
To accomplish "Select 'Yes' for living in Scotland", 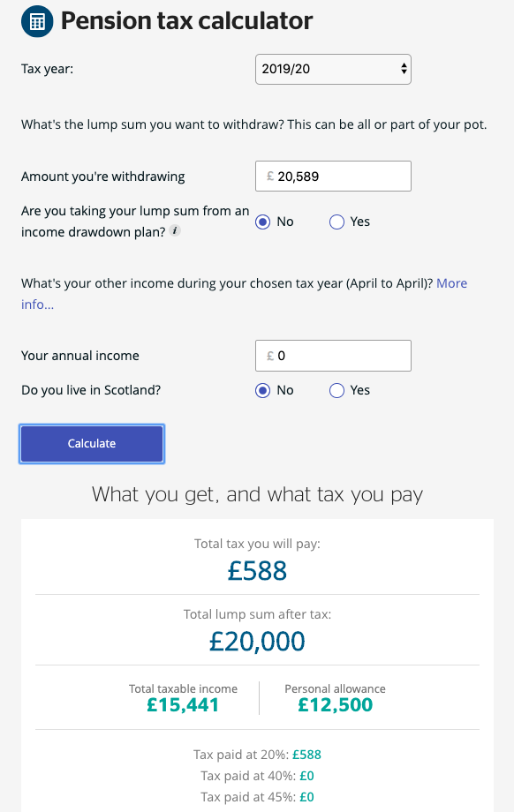I will tap(336, 390).
